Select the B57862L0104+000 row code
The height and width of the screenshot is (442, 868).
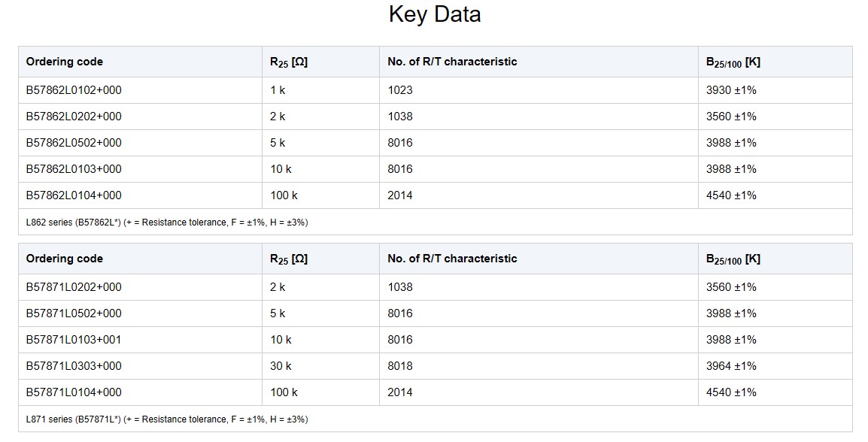point(74,195)
